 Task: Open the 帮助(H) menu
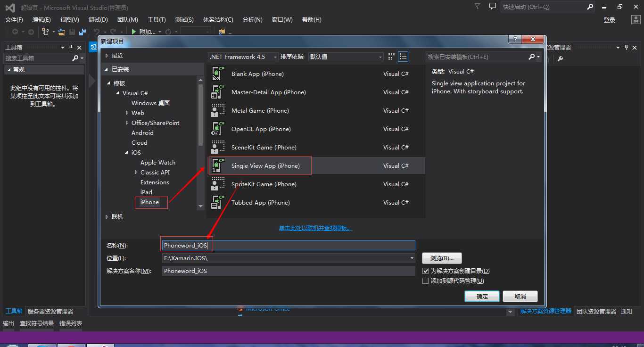[x=312, y=20]
